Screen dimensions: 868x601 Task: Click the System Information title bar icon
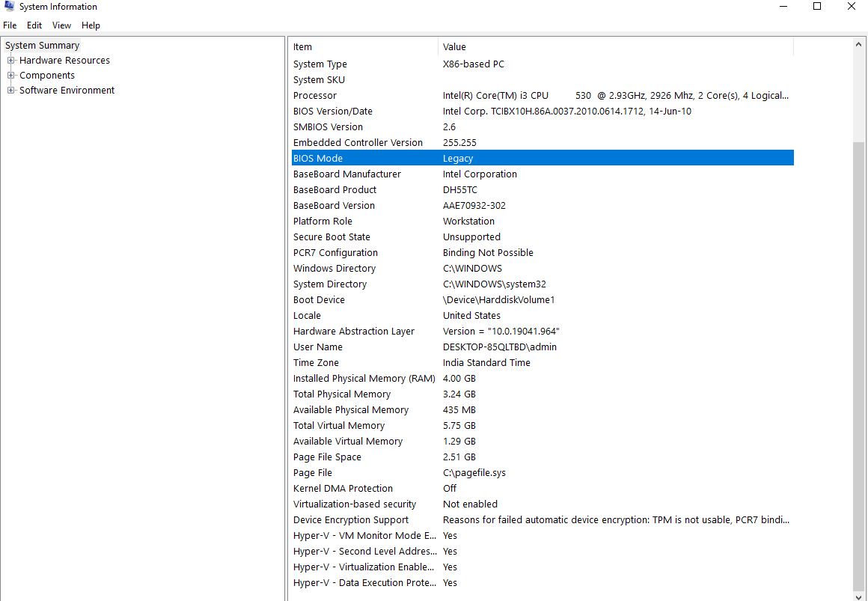(7, 7)
